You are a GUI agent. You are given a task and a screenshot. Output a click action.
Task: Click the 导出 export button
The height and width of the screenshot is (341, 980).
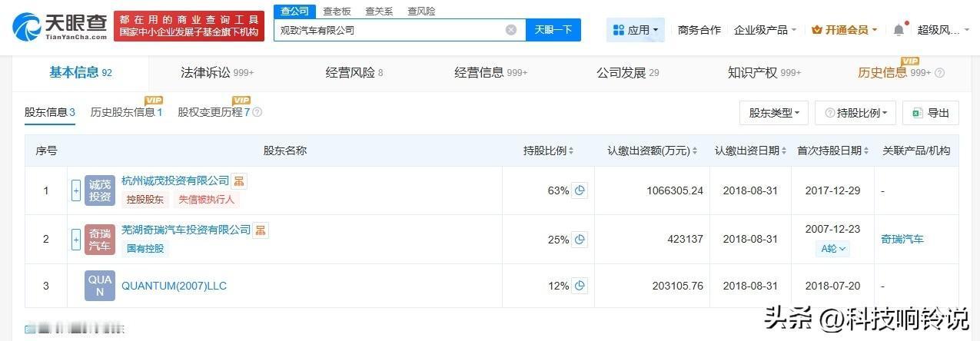pos(931,113)
